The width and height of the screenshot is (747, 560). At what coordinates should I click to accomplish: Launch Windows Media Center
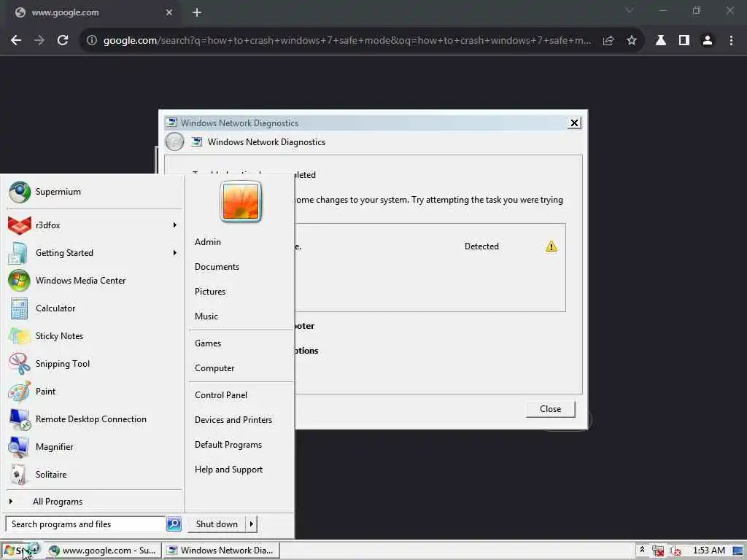coord(93,281)
